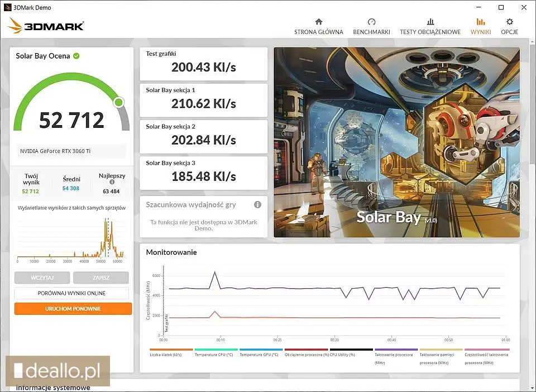Image resolution: width=536 pixels, height=392 pixels.
Task: Click info icon under Najlepszy
Action: pos(112,182)
